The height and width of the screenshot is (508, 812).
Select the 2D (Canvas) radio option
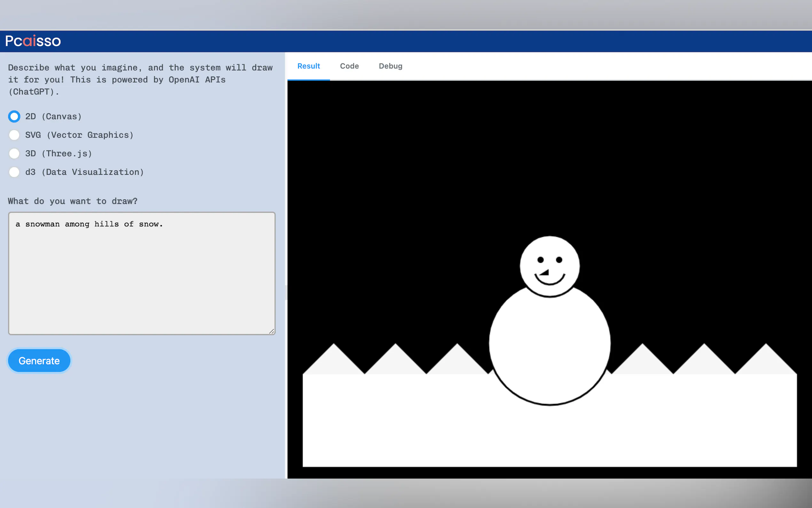pyautogui.click(x=14, y=116)
